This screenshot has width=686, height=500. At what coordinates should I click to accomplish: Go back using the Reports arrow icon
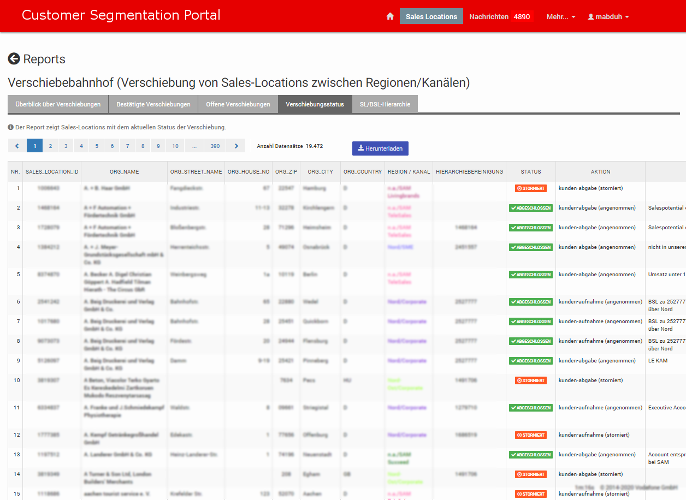tap(14, 60)
